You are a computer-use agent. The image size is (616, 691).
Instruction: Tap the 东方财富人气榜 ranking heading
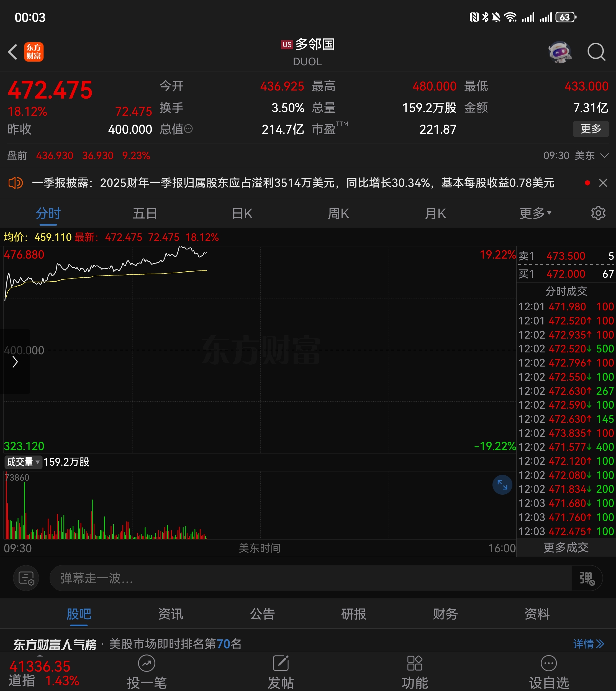[x=55, y=644]
